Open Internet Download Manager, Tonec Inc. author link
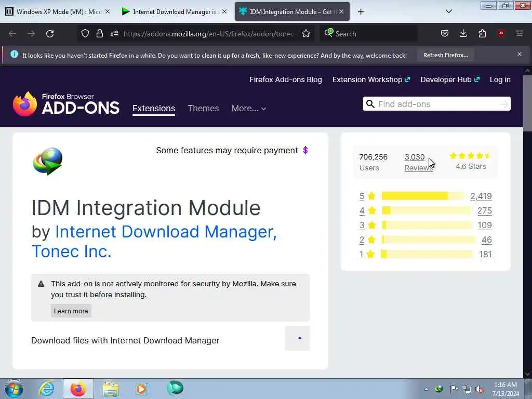 tap(154, 241)
